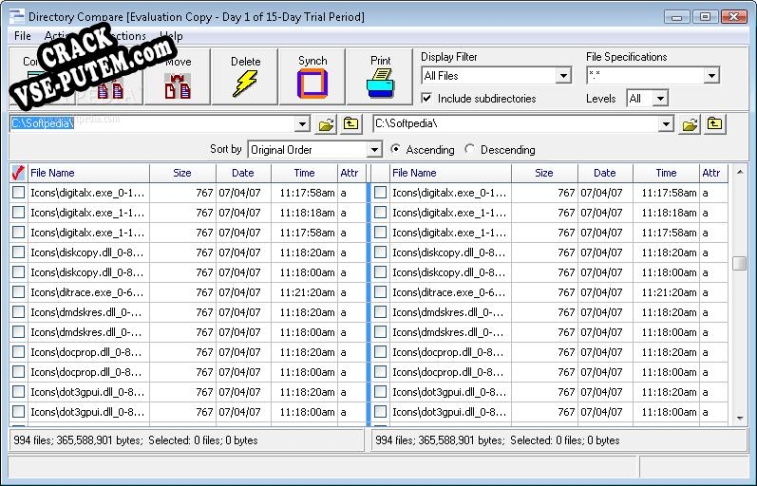
Task: Click the Move toolbar button
Action: coord(178,76)
